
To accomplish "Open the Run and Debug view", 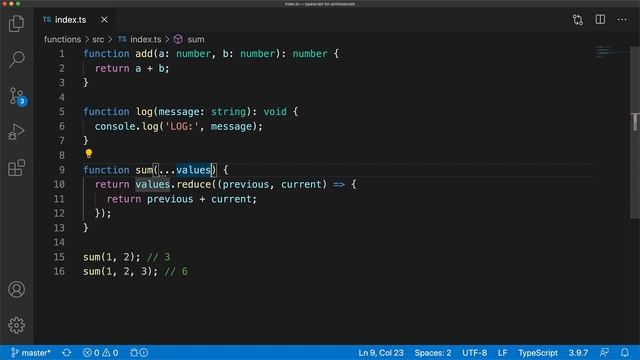I will [16, 132].
